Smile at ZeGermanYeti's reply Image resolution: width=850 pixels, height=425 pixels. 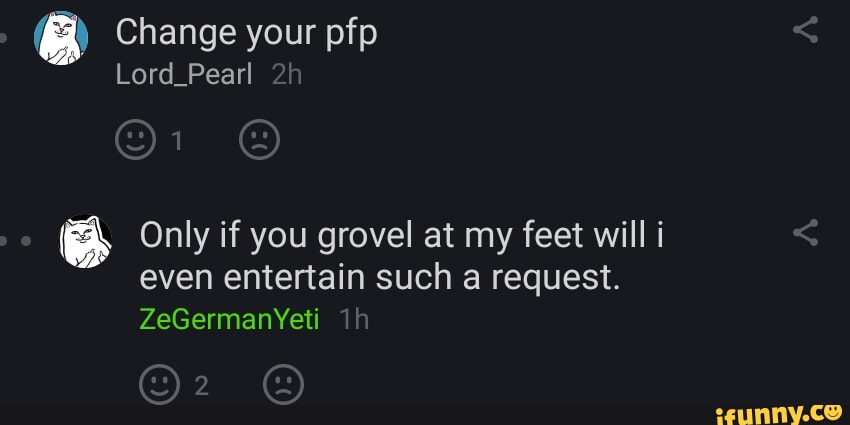click(160, 384)
